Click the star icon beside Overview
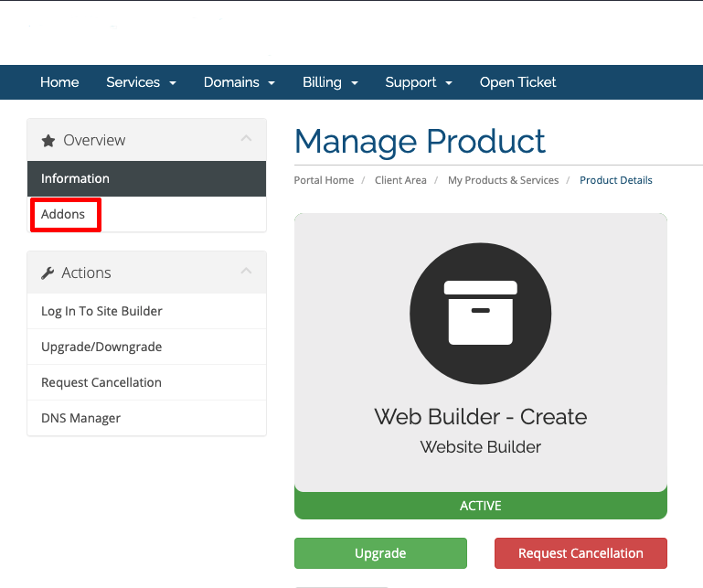The image size is (703, 588). click(x=48, y=141)
